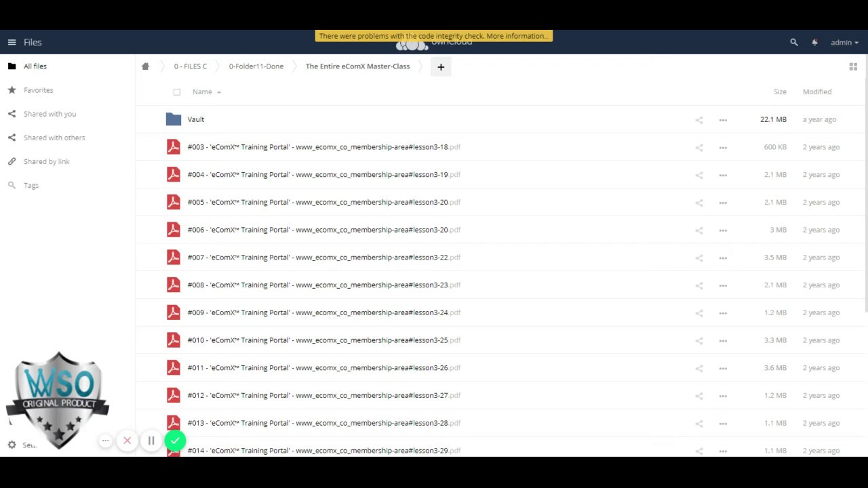Share file #005
Viewport: 868px width, 488px height.
(x=699, y=203)
